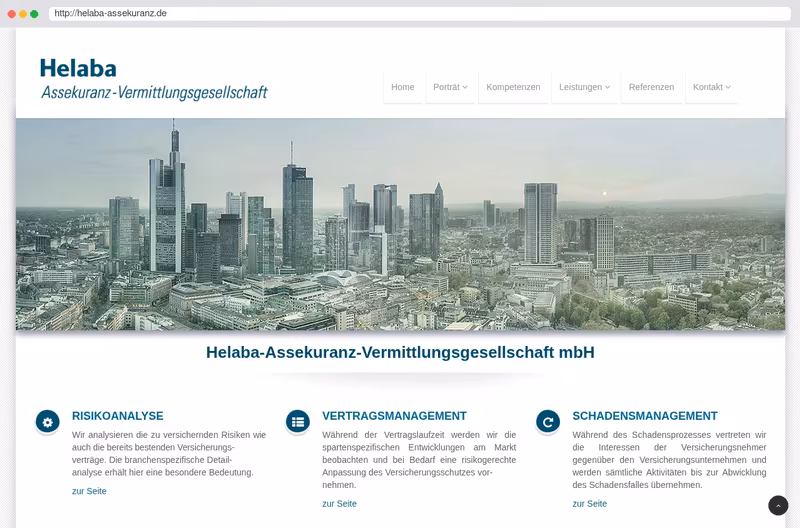Follow 'zur Seite' link under Schadensmanagement

(589, 504)
